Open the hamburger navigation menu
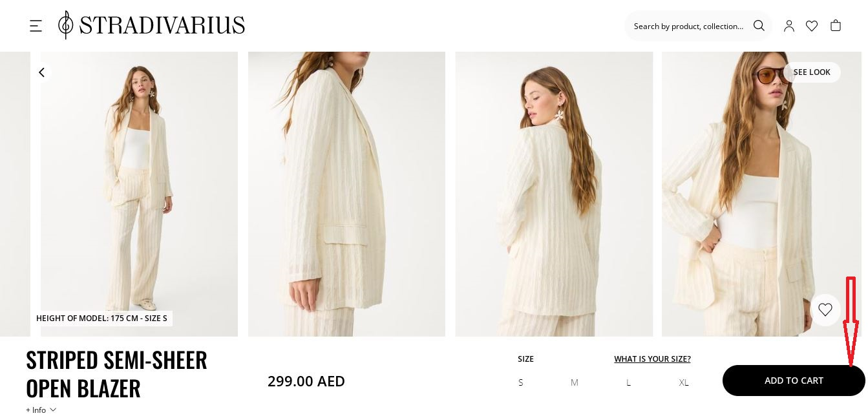This screenshot has width=868, height=418. (36, 26)
